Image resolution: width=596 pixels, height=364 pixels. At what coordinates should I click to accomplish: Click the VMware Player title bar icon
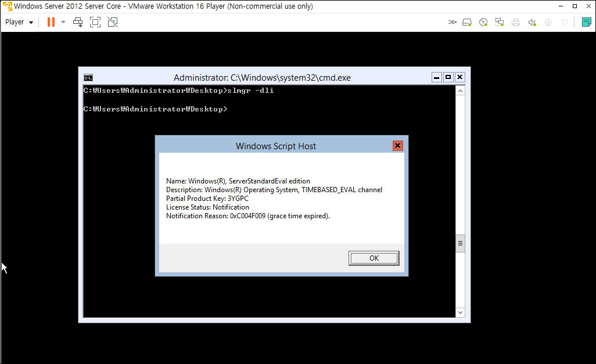point(7,6)
